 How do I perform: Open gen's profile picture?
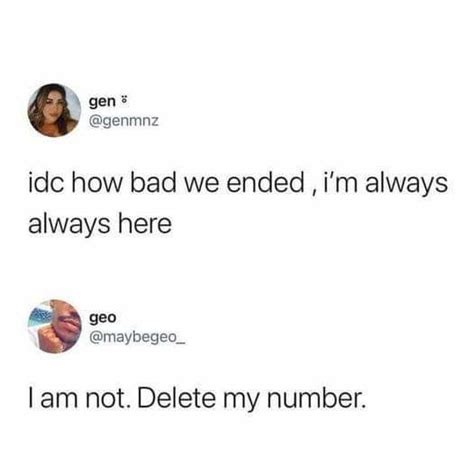pyautogui.click(x=54, y=110)
